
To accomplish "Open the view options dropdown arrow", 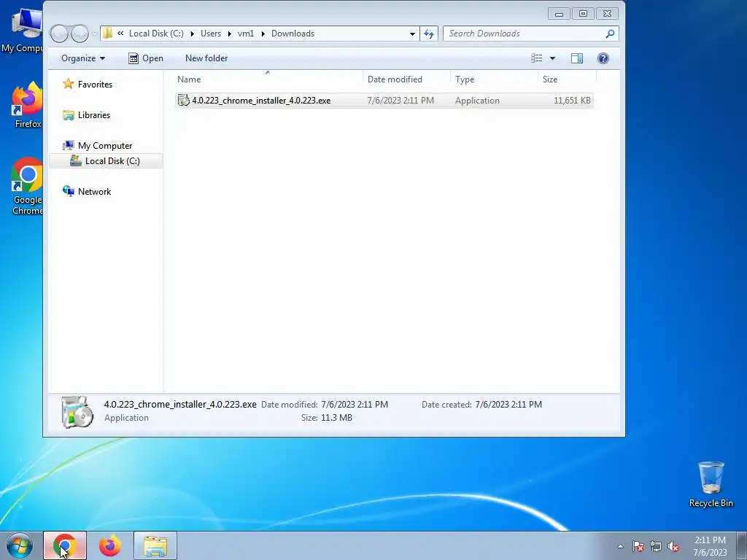I will point(553,58).
